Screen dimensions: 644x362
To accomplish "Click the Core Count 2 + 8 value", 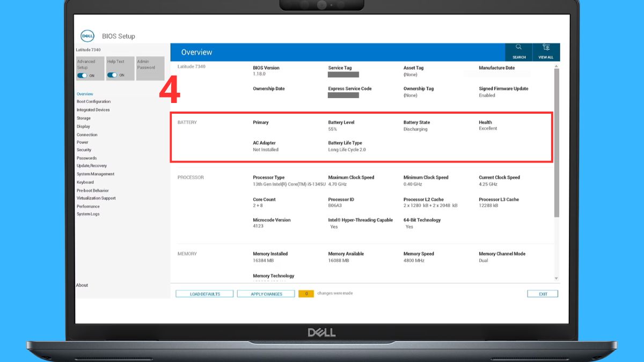I will point(259,205).
